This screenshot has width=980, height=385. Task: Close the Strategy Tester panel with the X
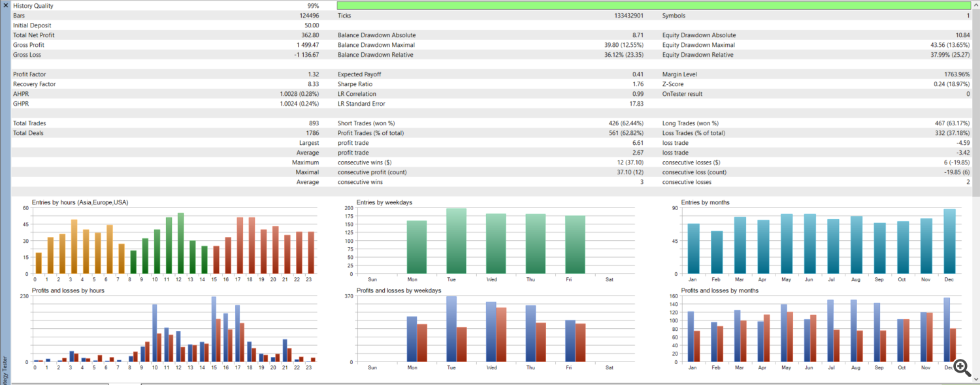pos(5,5)
